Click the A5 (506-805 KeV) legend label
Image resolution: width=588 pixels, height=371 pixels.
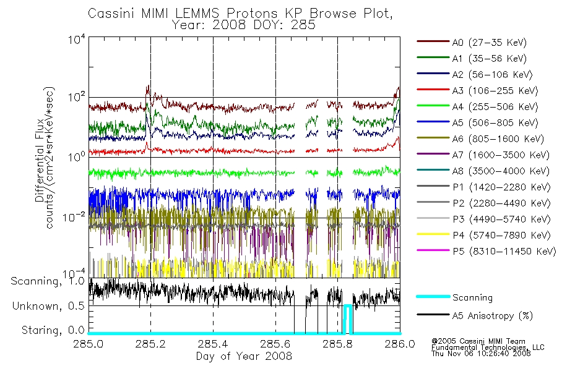point(495,123)
